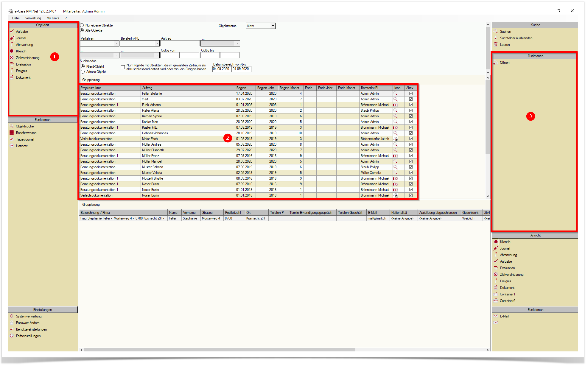The image size is (588, 366).
Task: Toggle Aktiv checkbox for Müller Franz
Action: pos(411,156)
